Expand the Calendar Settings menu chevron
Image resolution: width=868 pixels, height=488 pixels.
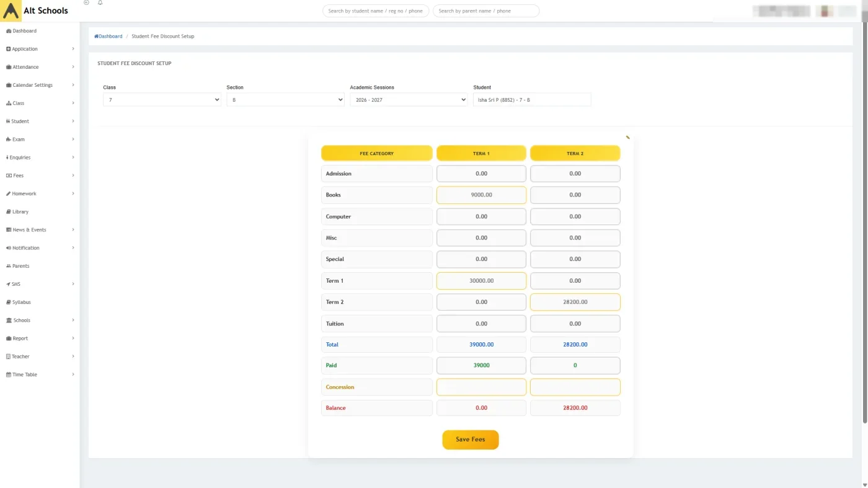(73, 85)
